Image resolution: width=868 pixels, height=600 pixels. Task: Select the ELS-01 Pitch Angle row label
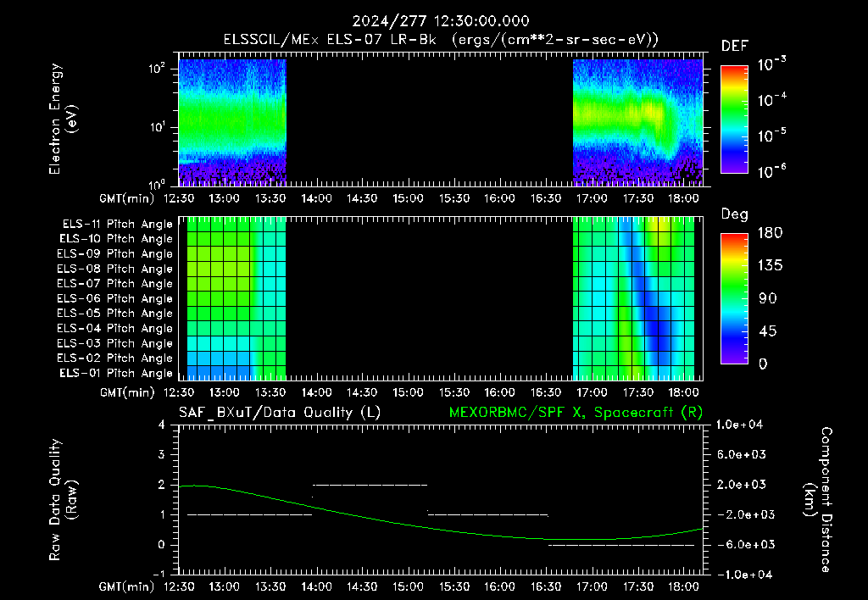116,373
